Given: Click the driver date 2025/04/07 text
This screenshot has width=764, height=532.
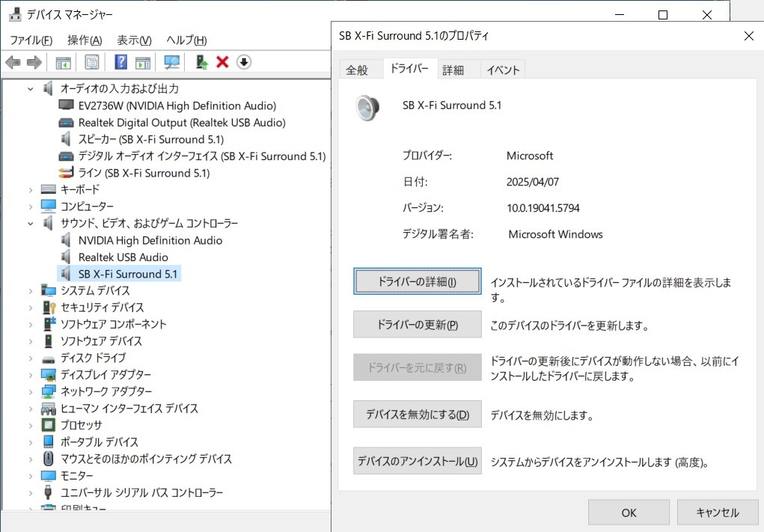Looking at the screenshot, I should click(x=533, y=182).
